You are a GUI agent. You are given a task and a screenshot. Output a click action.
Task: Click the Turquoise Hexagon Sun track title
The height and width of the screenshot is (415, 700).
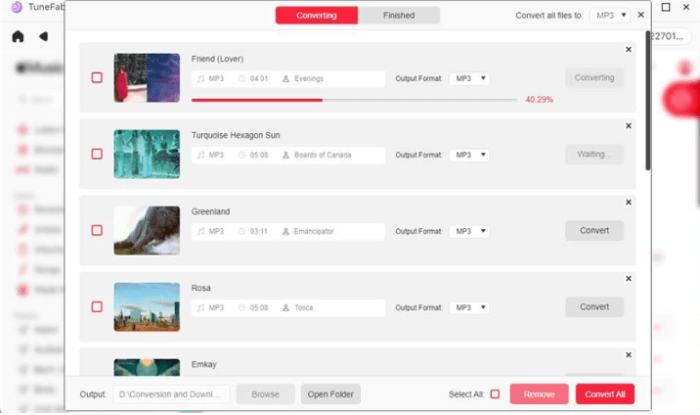[236, 135]
